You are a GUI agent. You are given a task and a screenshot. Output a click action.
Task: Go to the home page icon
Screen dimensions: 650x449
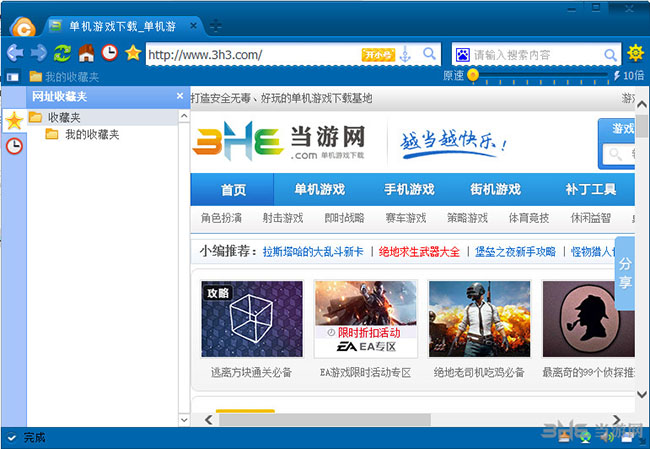[x=86, y=53]
